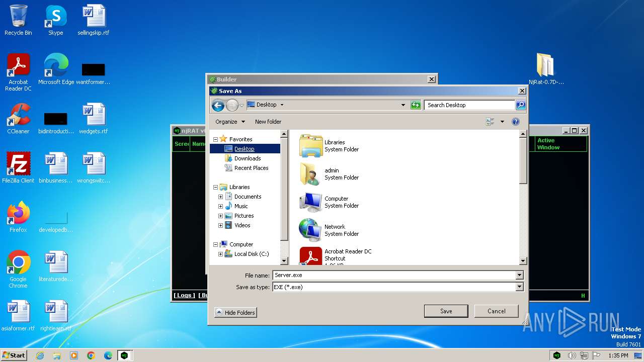Open the view options dropdown arrow
Image resolution: width=644 pixels, height=362 pixels.
(x=502, y=122)
